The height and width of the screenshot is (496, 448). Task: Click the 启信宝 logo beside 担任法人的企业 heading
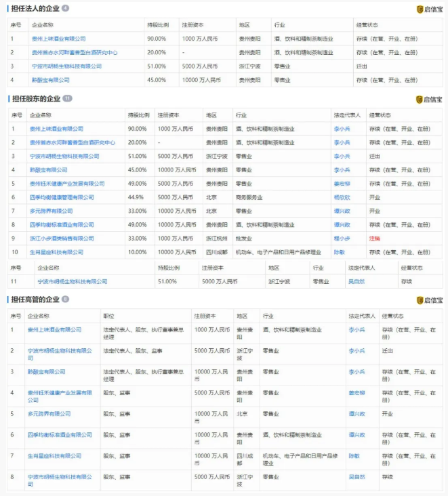pyautogui.click(x=430, y=9)
